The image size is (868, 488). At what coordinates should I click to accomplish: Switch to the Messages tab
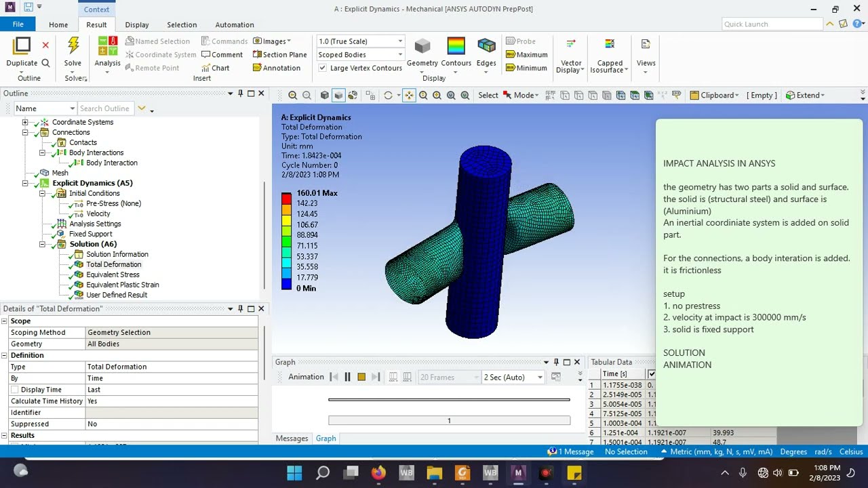pyautogui.click(x=292, y=439)
